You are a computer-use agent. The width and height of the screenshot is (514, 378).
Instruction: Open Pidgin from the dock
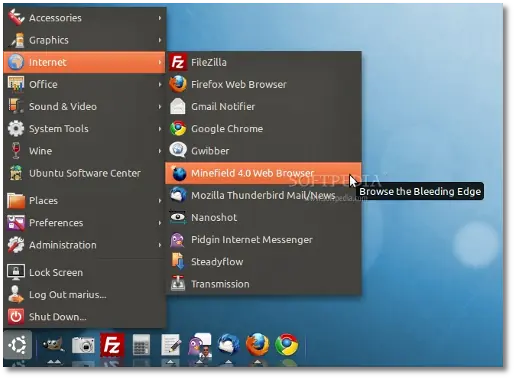coord(199,345)
